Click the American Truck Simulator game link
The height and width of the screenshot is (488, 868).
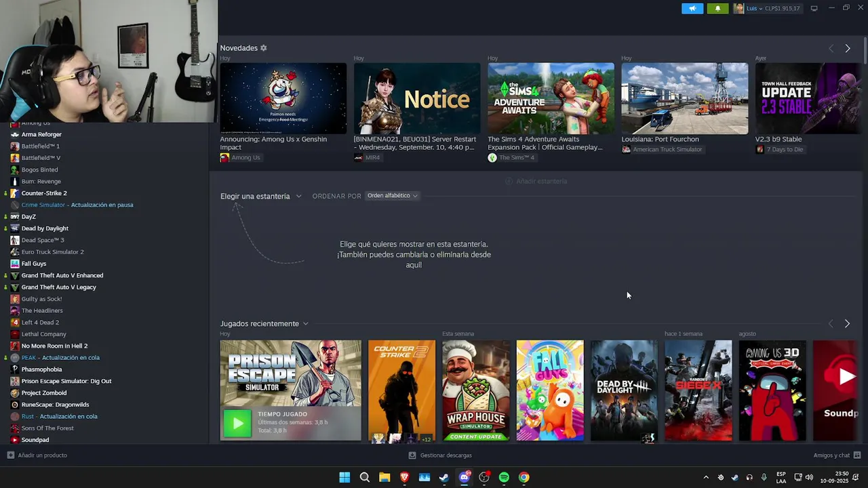coord(667,149)
